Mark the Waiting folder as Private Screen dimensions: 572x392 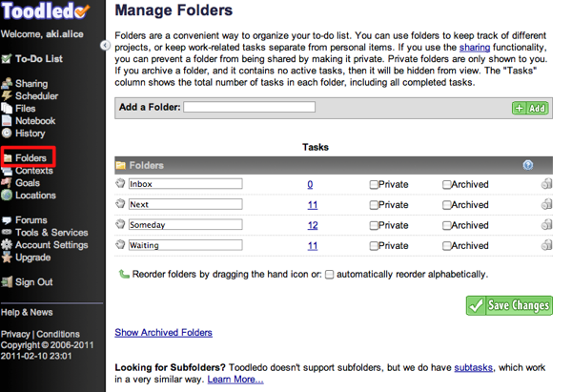[x=374, y=246]
